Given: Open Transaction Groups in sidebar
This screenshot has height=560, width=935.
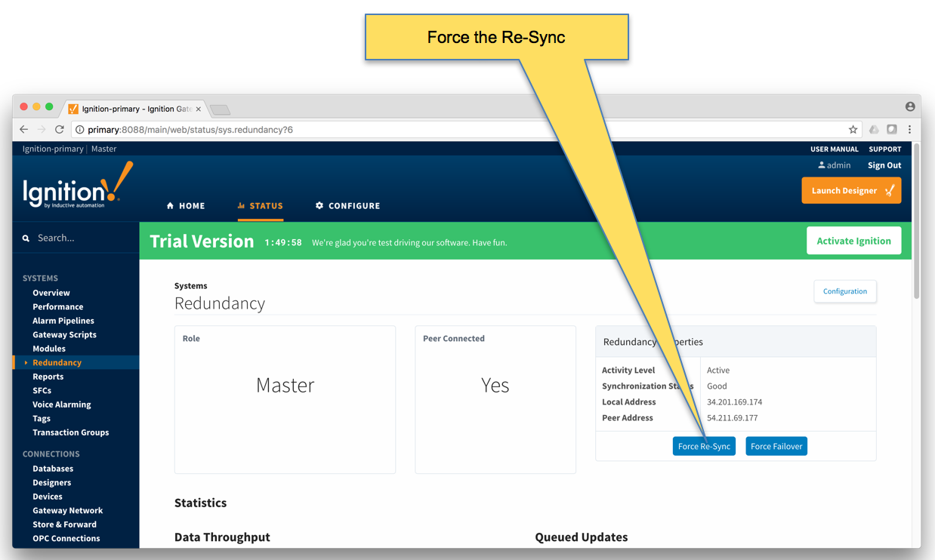Looking at the screenshot, I should click(x=71, y=432).
